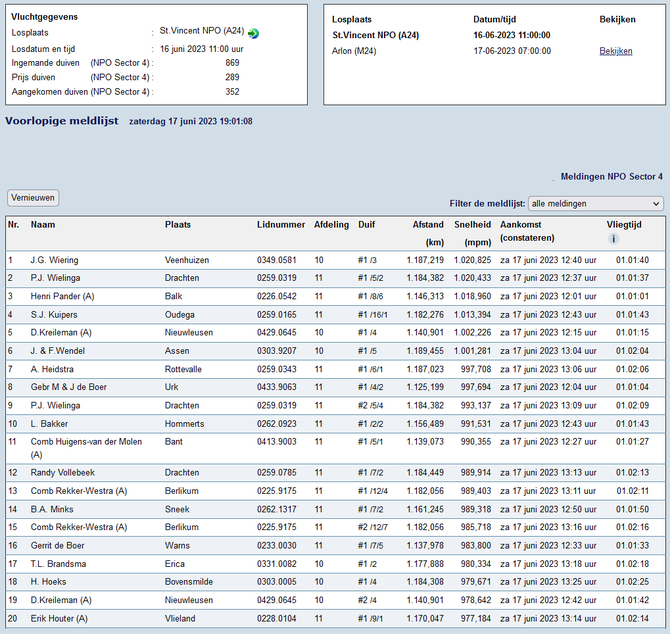Click the place Vlieland

180,619
